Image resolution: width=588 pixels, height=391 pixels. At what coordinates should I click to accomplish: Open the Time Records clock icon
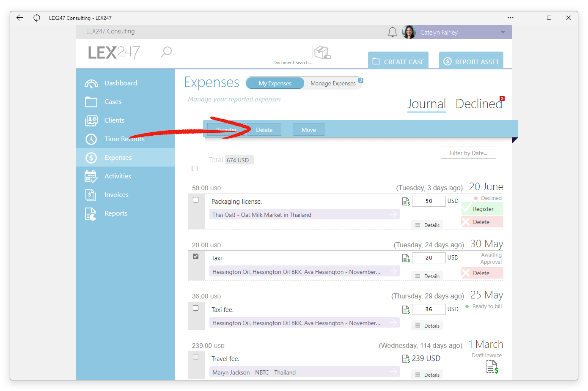click(91, 139)
